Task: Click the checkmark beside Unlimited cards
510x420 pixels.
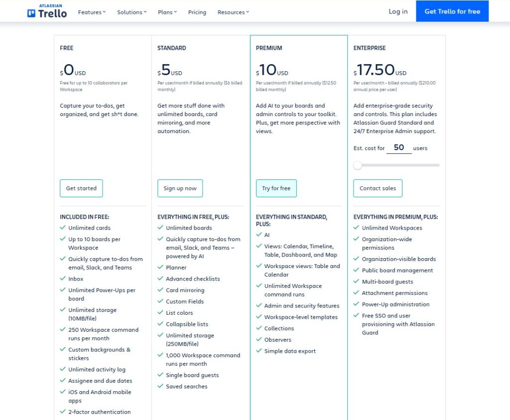Action: pyautogui.click(x=63, y=228)
